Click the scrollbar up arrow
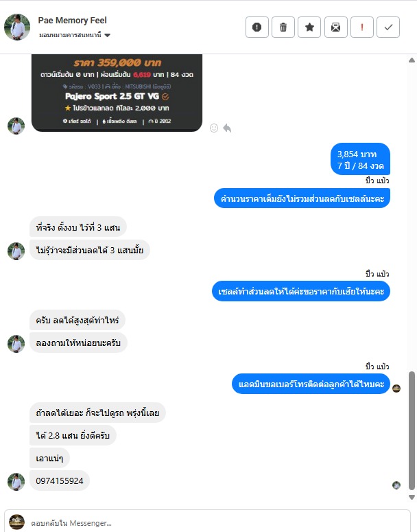The width and height of the screenshot is (417, 532). pos(412,60)
